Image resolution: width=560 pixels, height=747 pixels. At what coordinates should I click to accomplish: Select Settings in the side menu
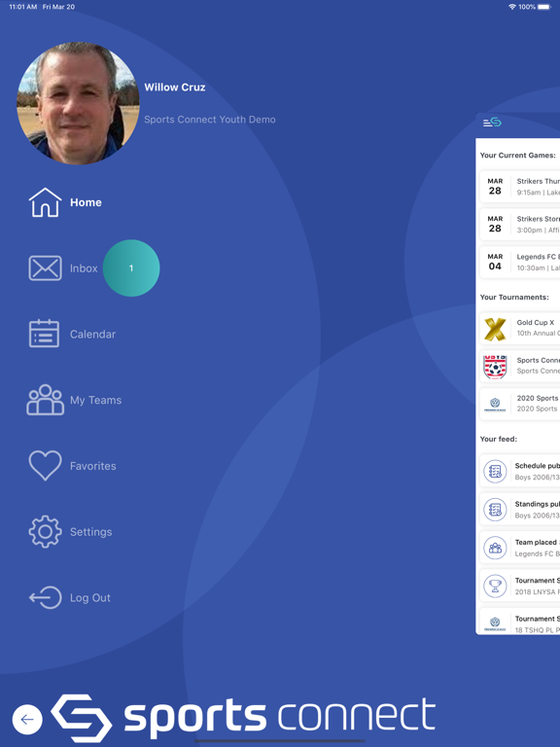click(x=91, y=532)
